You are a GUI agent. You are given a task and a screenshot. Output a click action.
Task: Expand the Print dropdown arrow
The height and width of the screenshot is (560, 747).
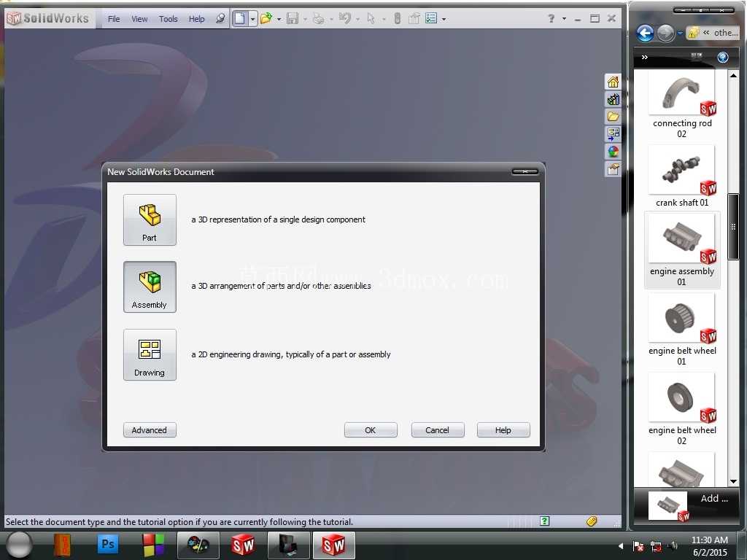pos(331,19)
